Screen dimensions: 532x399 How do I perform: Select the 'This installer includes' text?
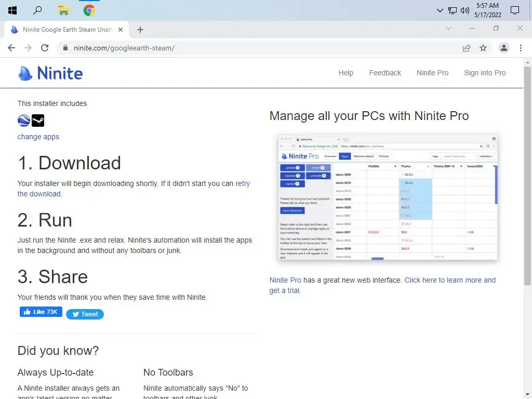pyautogui.click(x=52, y=103)
